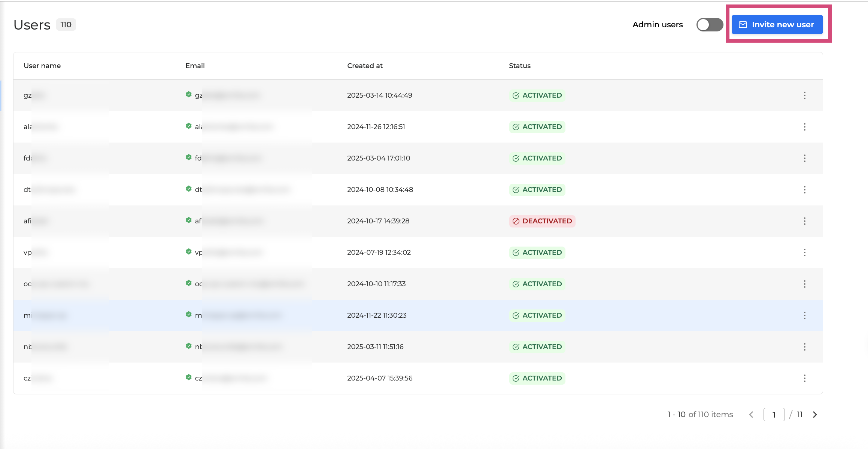Click the DEACTIVATED status badge
This screenshot has width=868, height=449.
pos(542,221)
